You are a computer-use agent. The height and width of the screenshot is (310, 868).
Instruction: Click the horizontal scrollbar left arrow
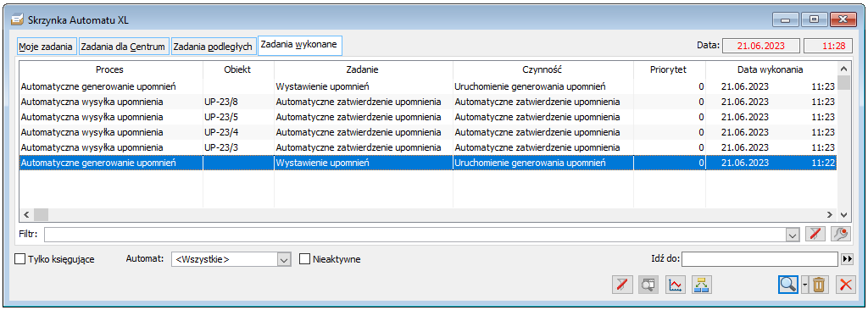pyautogui.click(x=26, y=214)
